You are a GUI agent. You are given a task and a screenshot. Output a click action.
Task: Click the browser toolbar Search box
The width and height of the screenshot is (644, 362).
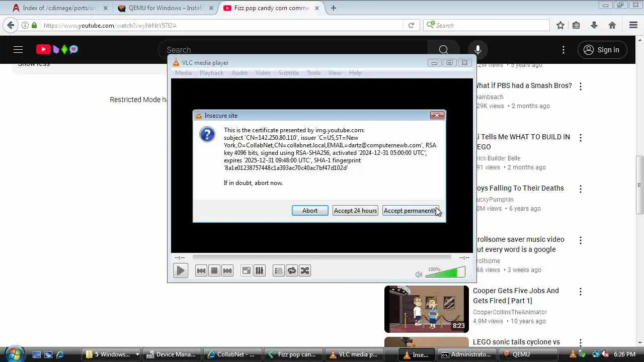click(487, 25)
